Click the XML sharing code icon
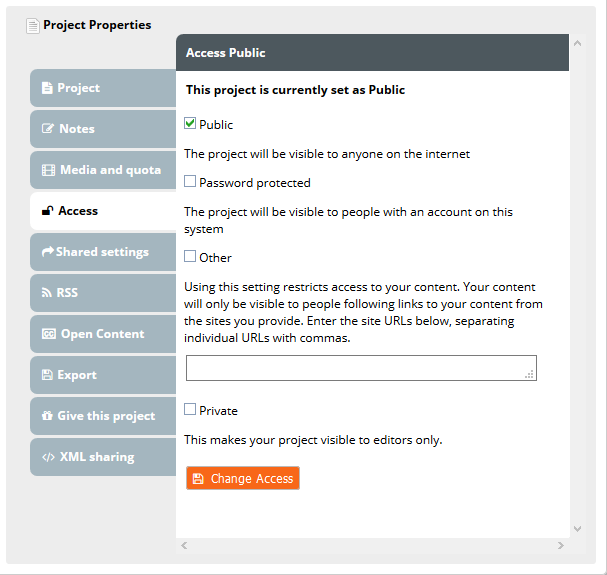Screen dimensions: 607x575 [48, 457]
